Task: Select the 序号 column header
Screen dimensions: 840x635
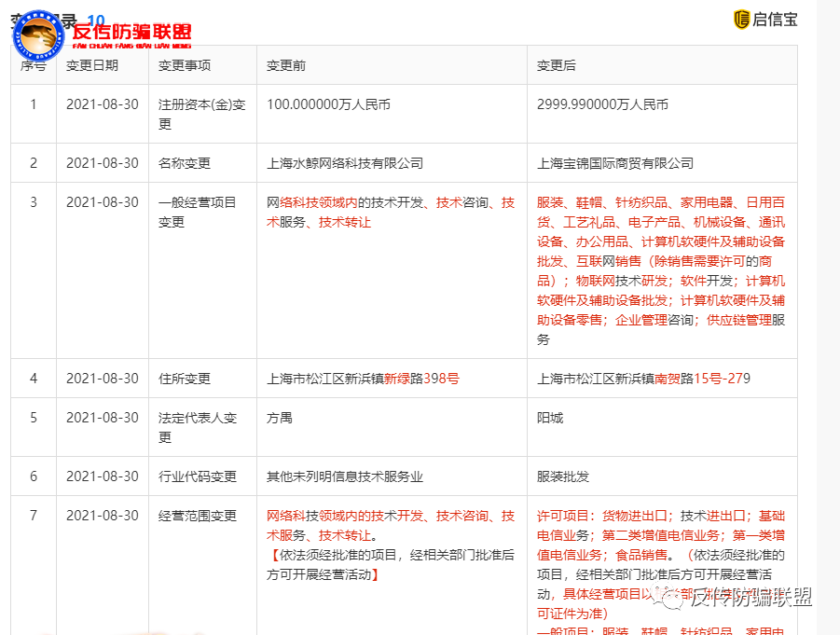Action: coord(34,64)
